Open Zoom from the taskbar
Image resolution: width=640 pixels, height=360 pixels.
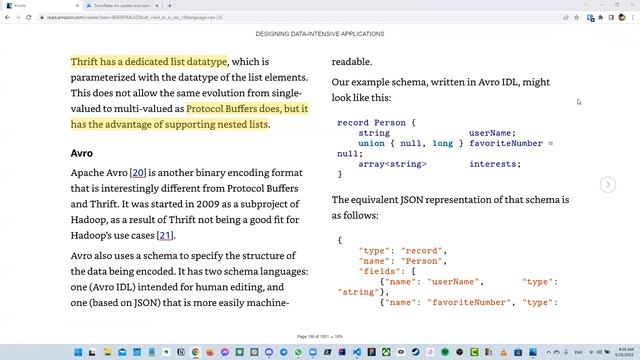313,352
